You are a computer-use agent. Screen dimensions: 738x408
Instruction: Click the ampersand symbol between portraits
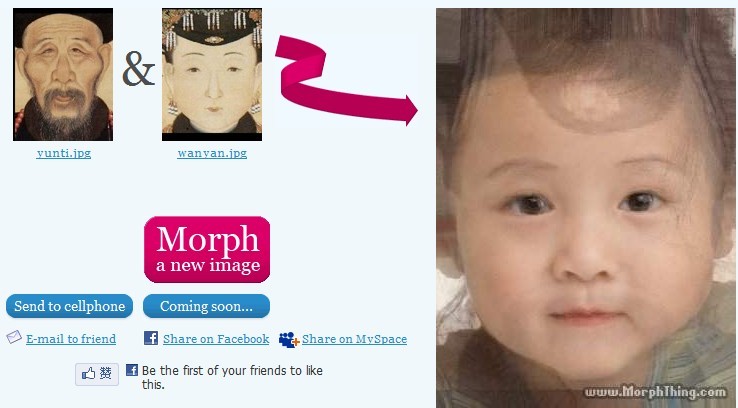point(138,69)
